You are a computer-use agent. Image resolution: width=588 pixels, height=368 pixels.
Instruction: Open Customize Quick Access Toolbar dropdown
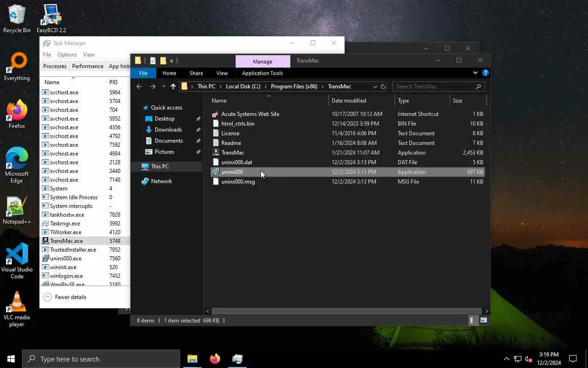pyautogui.click(x=171, y=61)
